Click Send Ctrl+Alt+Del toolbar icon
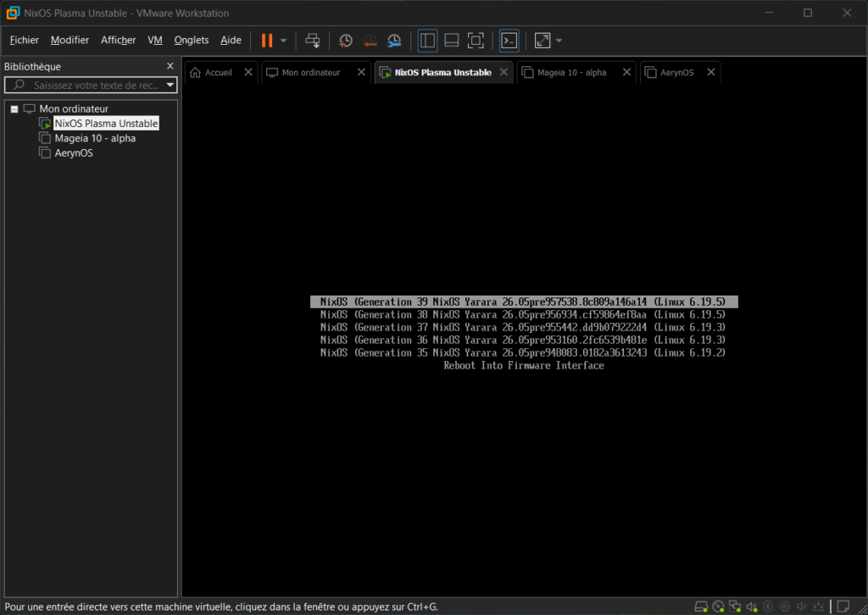This screenshot has height=615, width=868. click(x=313, y=40)
